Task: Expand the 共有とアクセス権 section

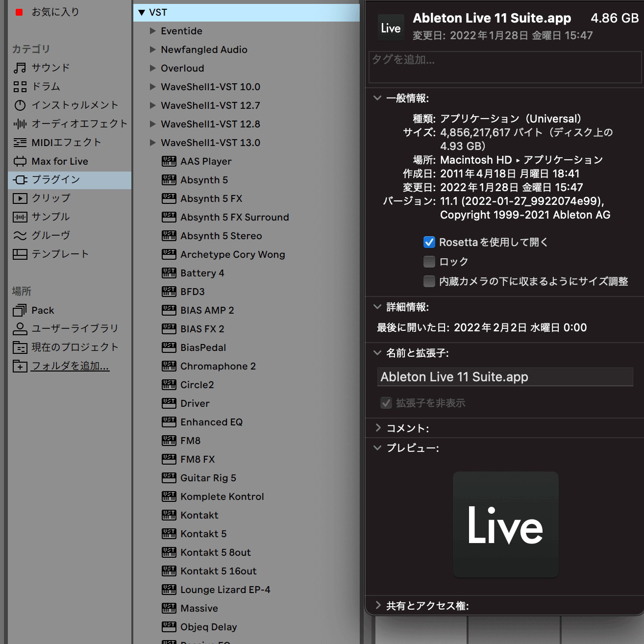Action: (x=378, y=605)
